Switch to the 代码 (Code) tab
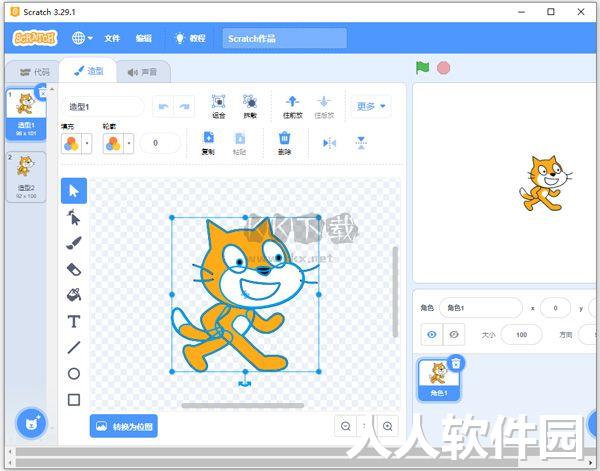This screenshot has width=600, height=471. click(34, 72)
